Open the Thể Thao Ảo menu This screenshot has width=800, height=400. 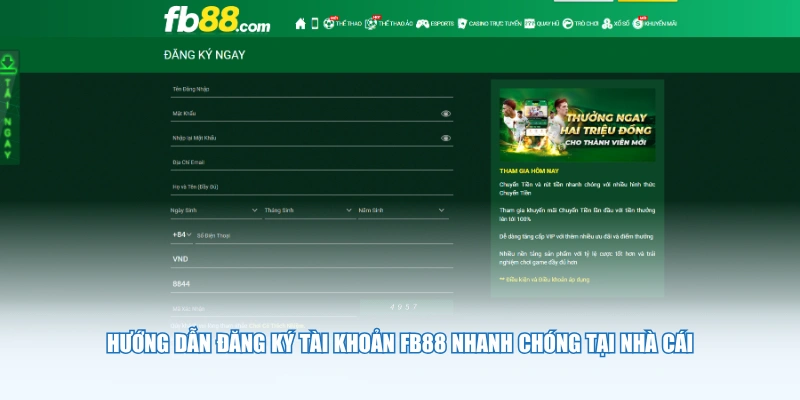pos(395,23)
